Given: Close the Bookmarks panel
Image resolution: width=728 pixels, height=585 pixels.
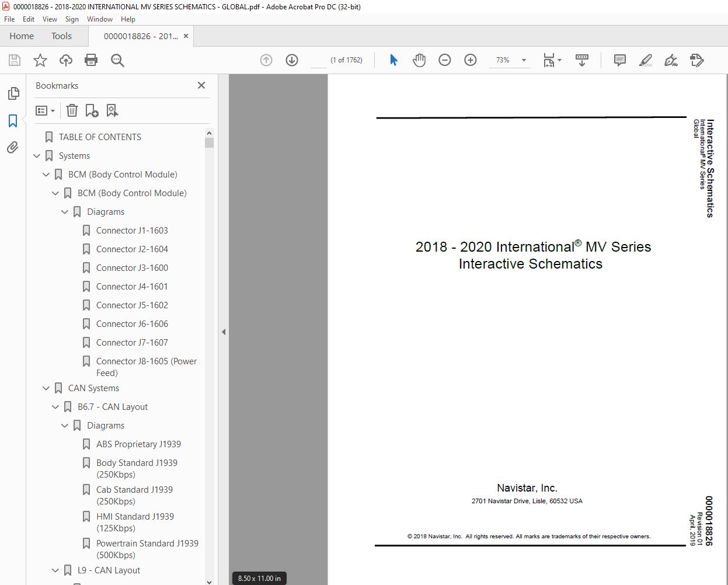Looking at the screenshot, I should [x=201, y=85].
